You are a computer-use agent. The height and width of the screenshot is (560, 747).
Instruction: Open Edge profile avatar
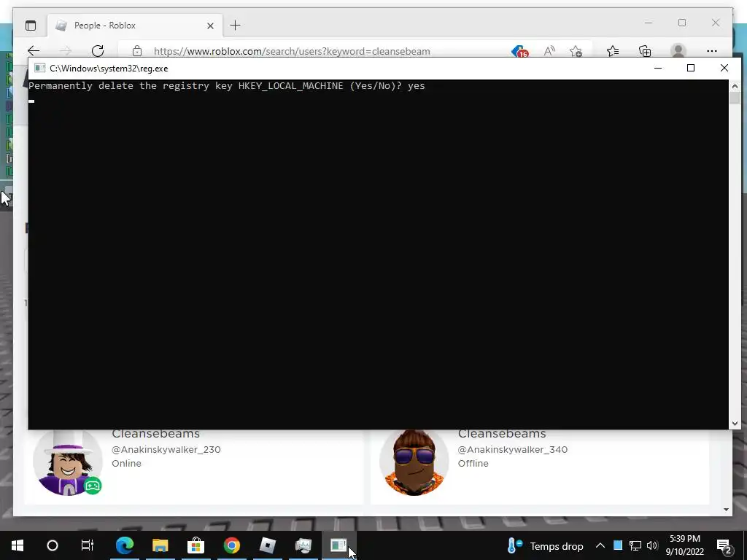point(678,51)
